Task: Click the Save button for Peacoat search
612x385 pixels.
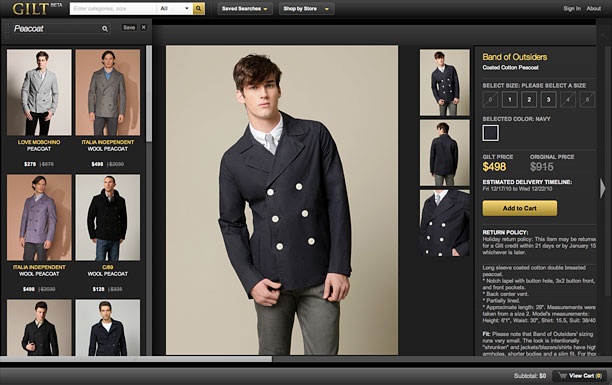Action: coord(129,27)
